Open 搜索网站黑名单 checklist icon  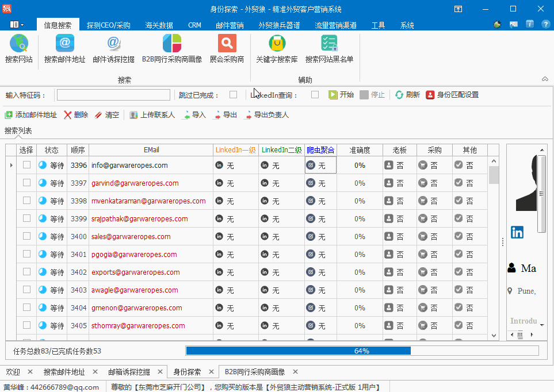(x=329, y=44)
